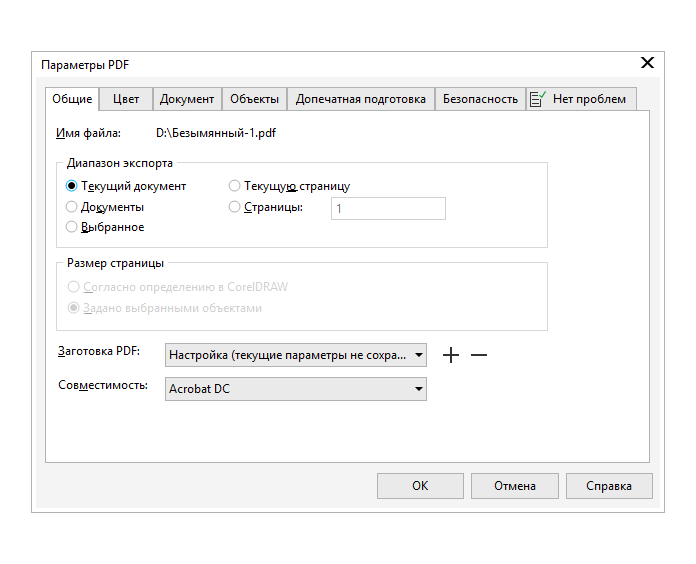
Task: Select the Документы export option
Action: (x=72, y=207)
